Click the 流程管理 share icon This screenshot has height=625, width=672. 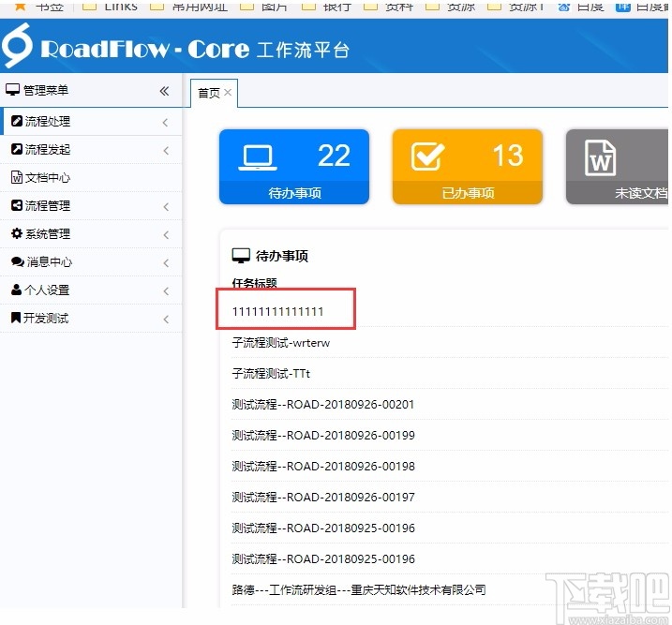coord(17,205)
